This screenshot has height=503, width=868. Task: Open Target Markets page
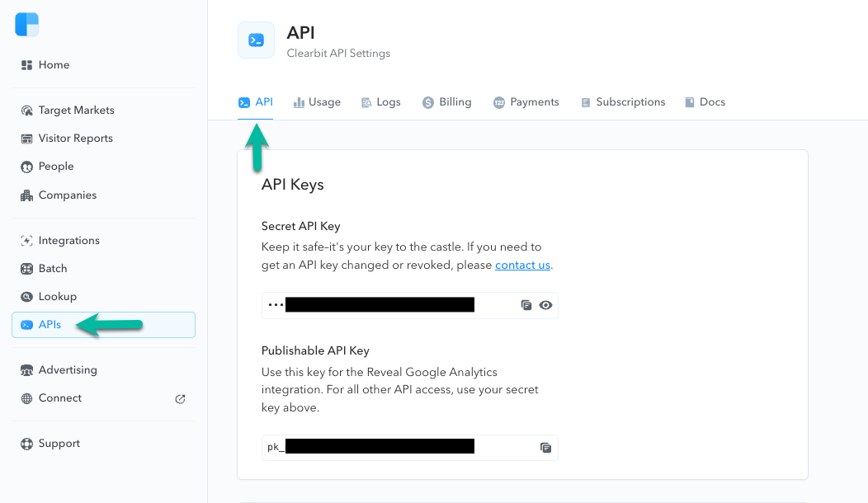tap(77, 110)
